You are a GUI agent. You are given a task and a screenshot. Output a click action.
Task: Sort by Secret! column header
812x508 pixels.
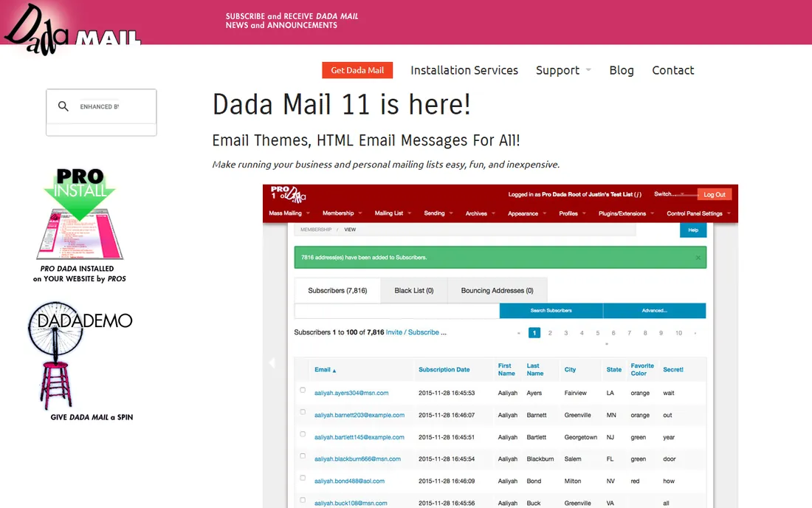pyautogui.click(x=672, y=370)
